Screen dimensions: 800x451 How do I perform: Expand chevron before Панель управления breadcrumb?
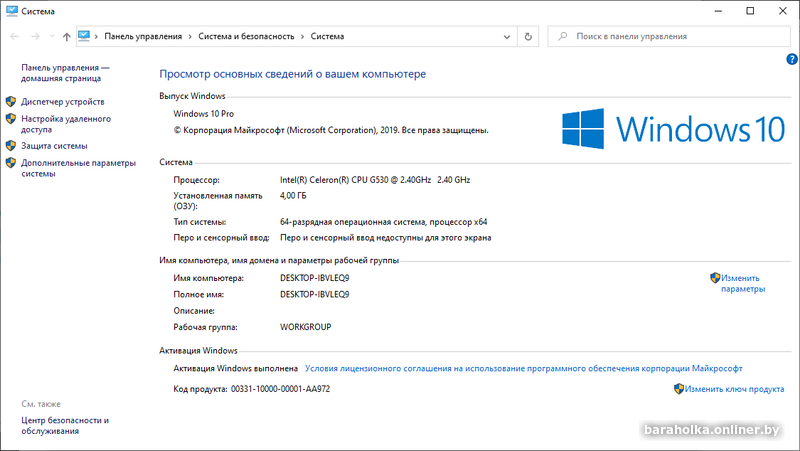pos(96,36)
